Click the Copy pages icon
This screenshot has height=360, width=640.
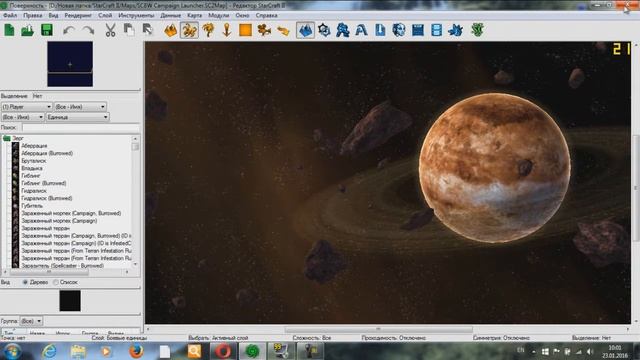coord(129,30)
